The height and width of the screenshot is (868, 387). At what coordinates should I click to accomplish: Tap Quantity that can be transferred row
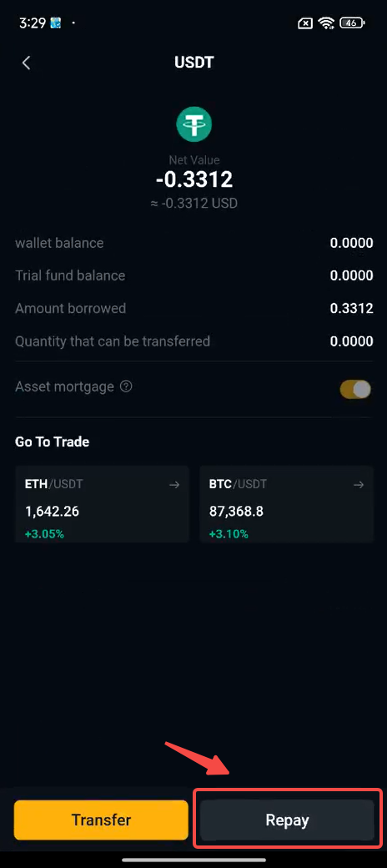click(193, 341)
